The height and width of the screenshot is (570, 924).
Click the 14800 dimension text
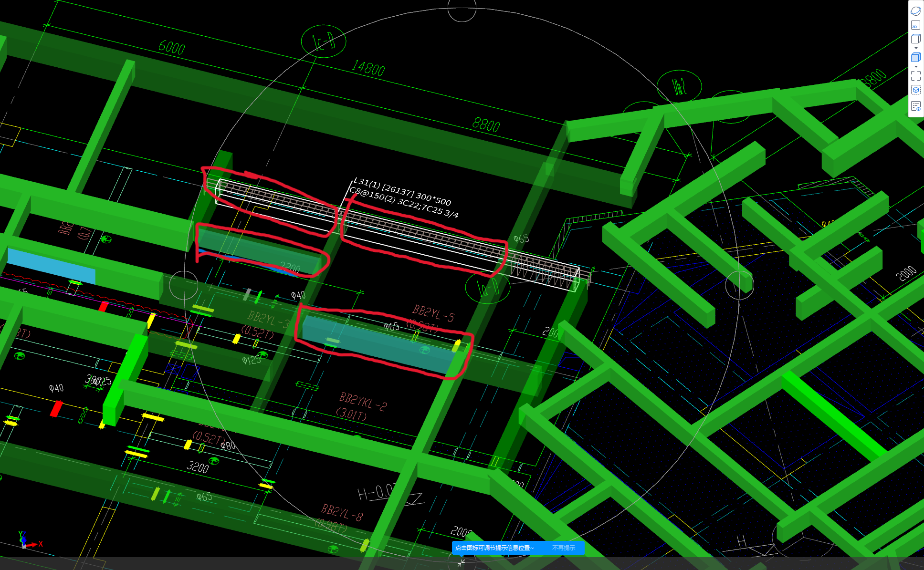368,69
